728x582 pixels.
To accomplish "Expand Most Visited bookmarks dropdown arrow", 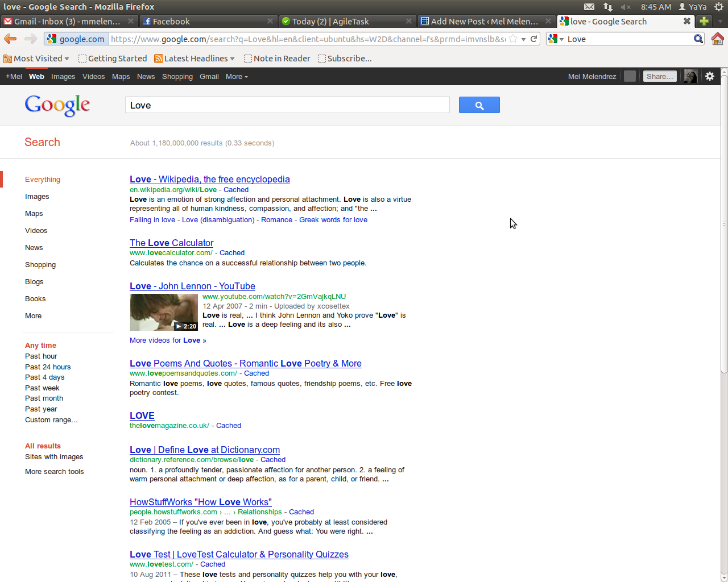I will 67,59.
